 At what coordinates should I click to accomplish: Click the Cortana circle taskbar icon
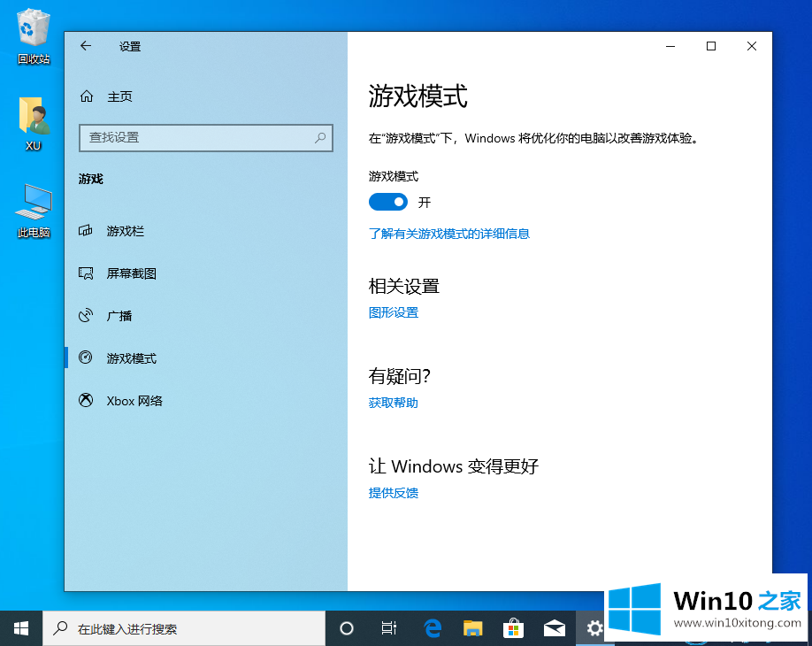pos(347,628)
